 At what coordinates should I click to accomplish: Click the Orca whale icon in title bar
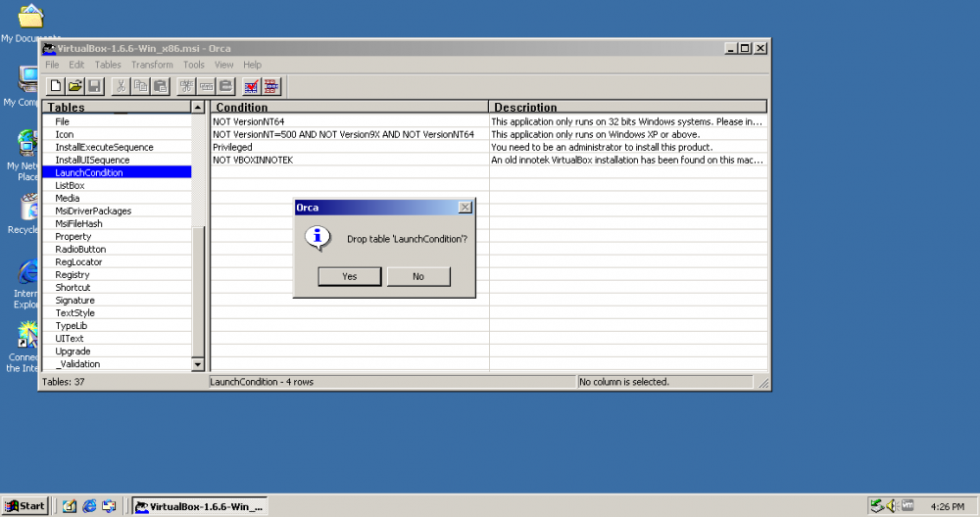pyautogui.click(x=49, y=48)
